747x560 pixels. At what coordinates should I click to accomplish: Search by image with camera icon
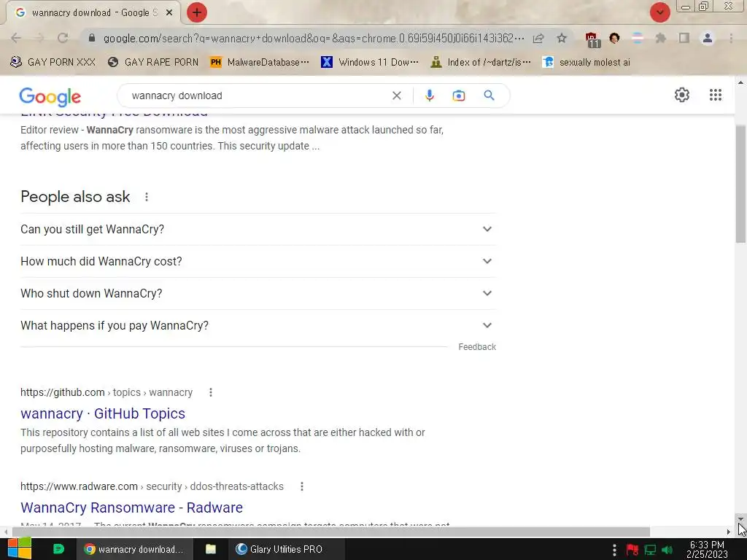point(459,96)
